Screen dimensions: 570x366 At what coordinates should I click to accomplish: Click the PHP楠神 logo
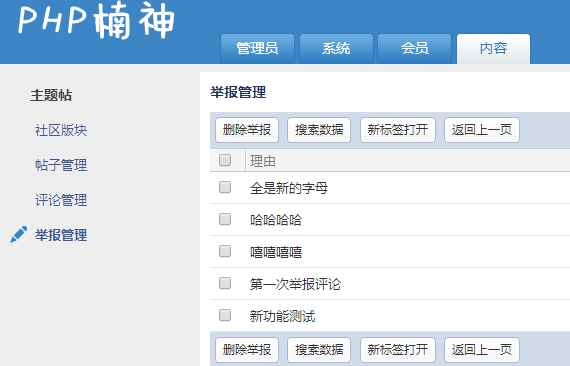(96, 21)
